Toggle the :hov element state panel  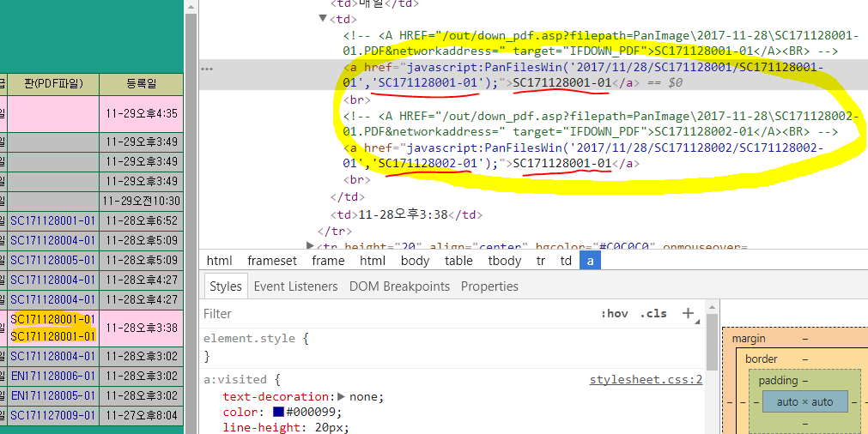[614, 314]
